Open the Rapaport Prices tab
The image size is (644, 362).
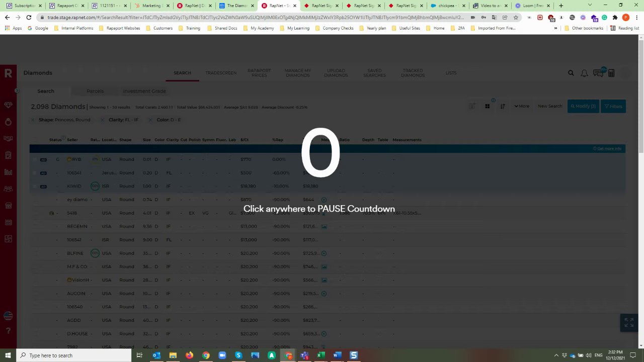(259, 73)
